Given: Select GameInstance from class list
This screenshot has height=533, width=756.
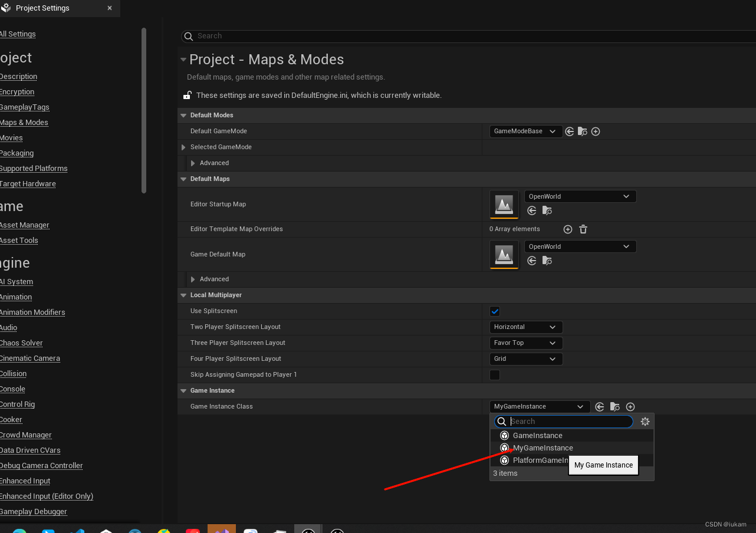Looking at the screenshot, I should tap(571, 436).
